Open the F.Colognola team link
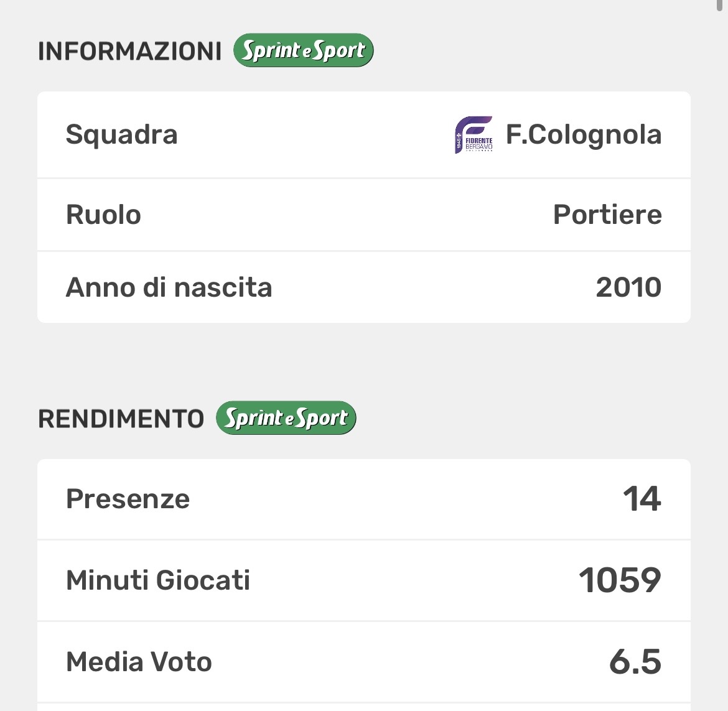The image size is (728, 711). click(x=583, y=134)
